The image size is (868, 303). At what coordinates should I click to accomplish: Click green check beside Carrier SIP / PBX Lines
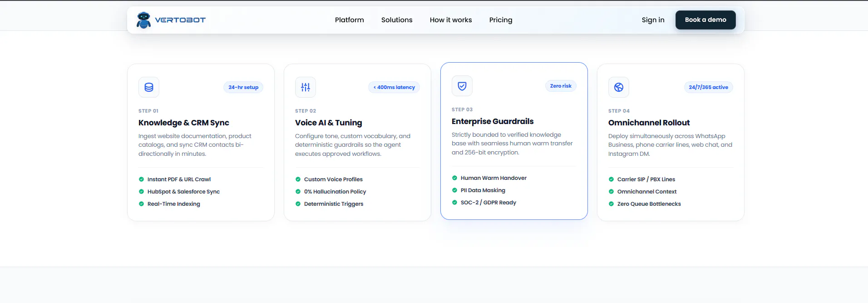pos(611,179)
